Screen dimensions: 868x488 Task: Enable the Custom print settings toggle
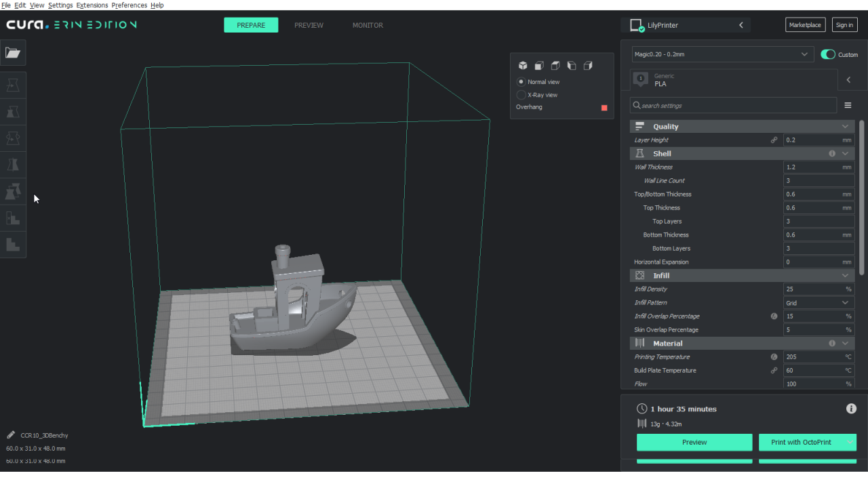tap(828, 54)
